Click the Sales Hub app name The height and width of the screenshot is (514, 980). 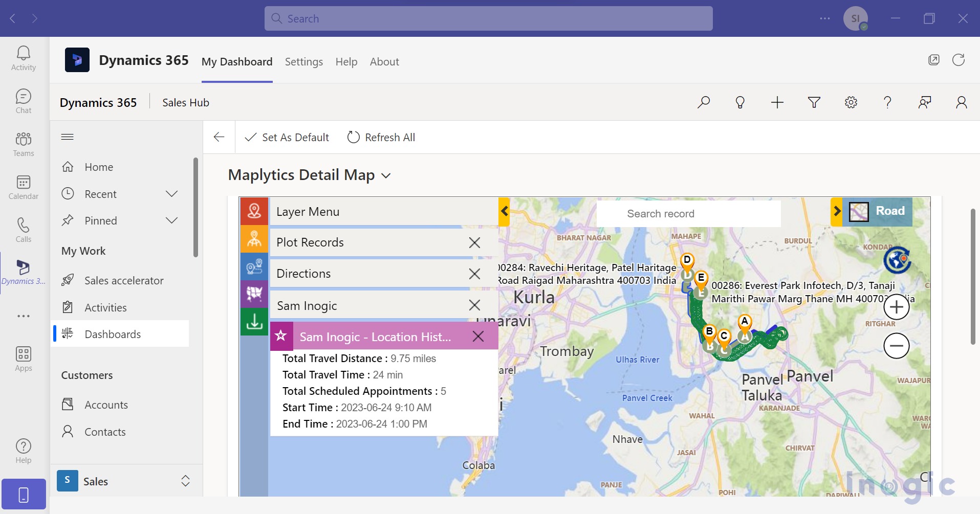click(x=186, y=102)
